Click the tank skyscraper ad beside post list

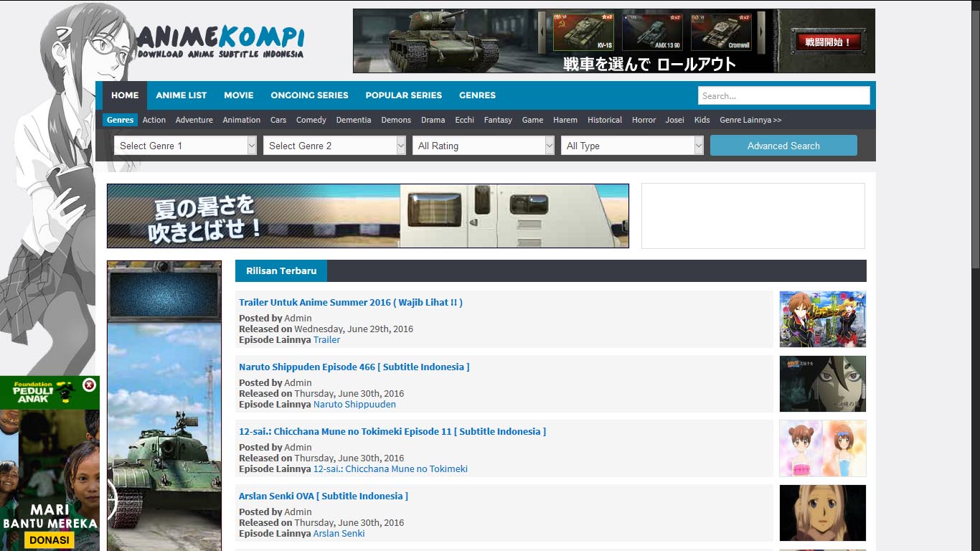tap(164, 405)
